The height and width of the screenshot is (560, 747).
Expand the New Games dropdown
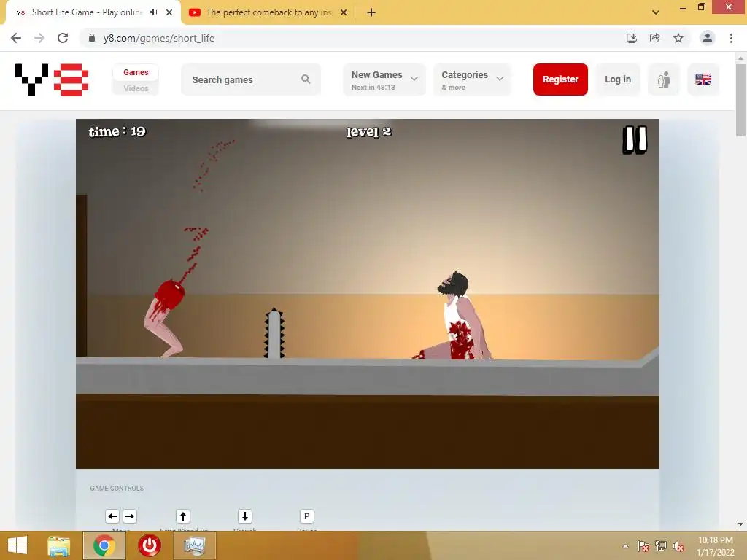pos(384,79)
